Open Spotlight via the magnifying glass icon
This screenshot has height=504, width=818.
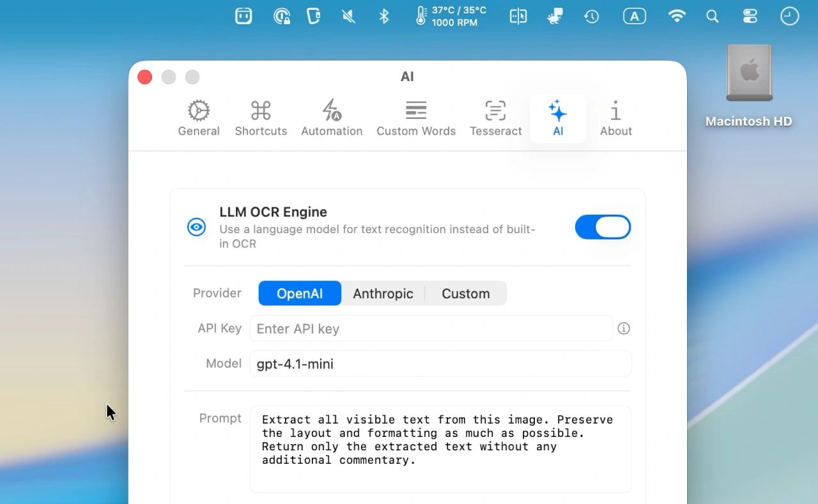click(x=713, y=16)
